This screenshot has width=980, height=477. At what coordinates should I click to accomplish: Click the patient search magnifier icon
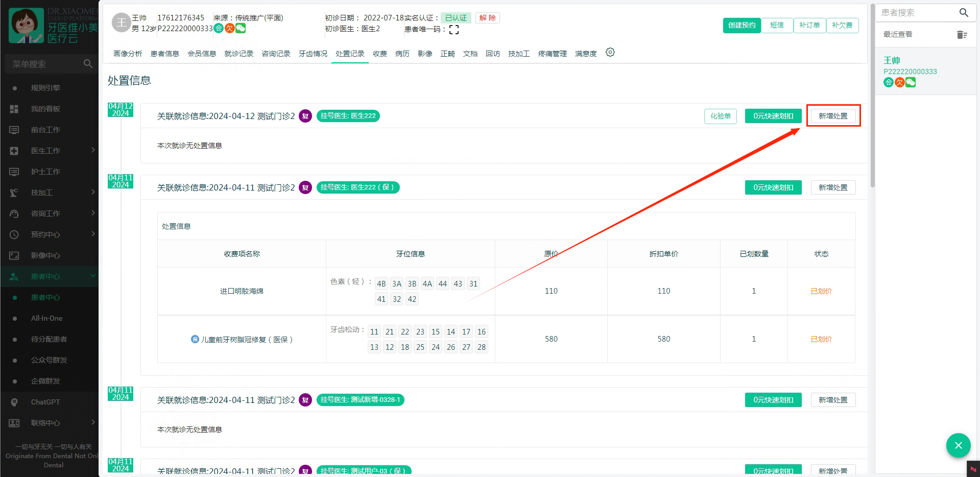pos(963,13)
